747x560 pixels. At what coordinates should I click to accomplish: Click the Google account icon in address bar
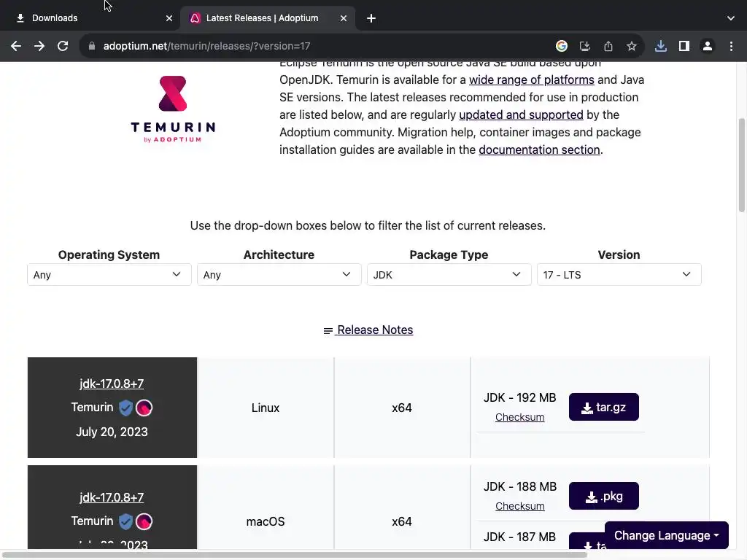562,46
